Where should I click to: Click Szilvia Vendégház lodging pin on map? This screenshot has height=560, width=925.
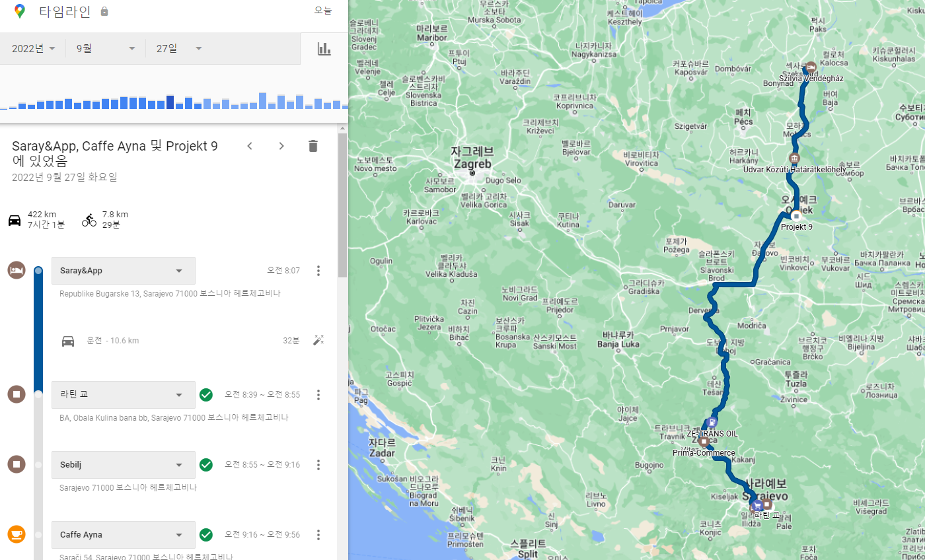(x=811, y=67)
